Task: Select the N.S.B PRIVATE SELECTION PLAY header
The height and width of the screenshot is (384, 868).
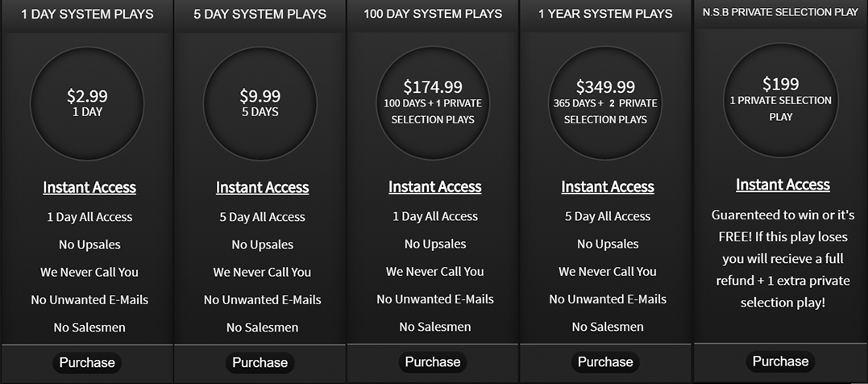Action: coord(780,12)
